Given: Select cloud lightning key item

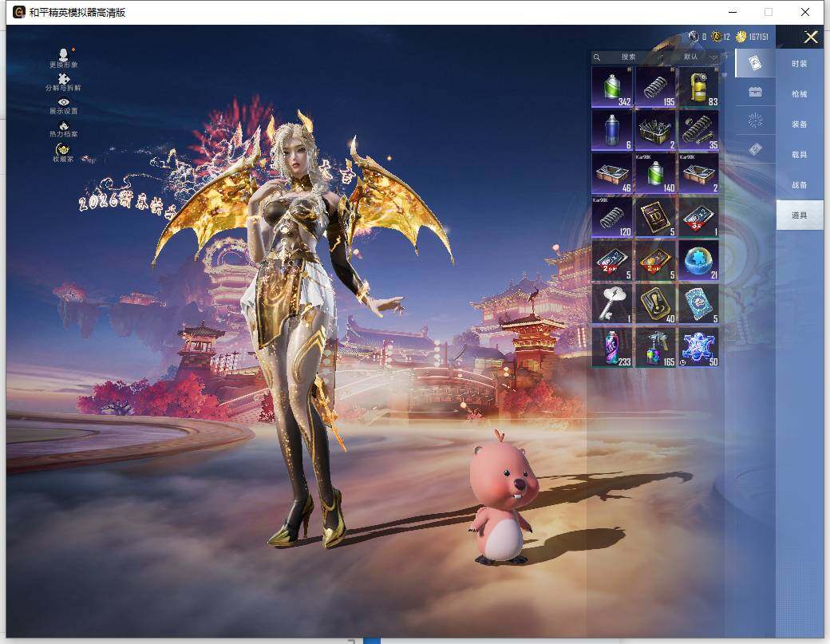Looking at the screenshot, I should [x=612, y=304].
